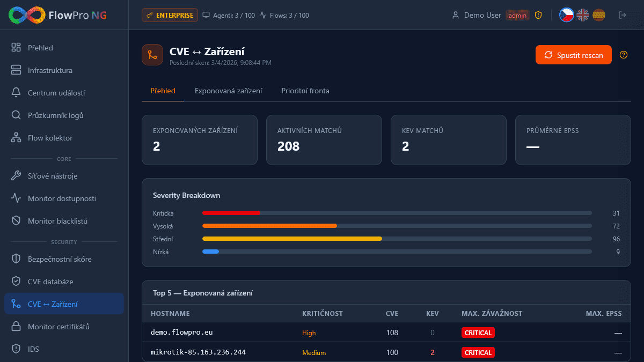Switch language to Spanish flag
Viewport: 644px width, 362px height.
coord(599,15)
